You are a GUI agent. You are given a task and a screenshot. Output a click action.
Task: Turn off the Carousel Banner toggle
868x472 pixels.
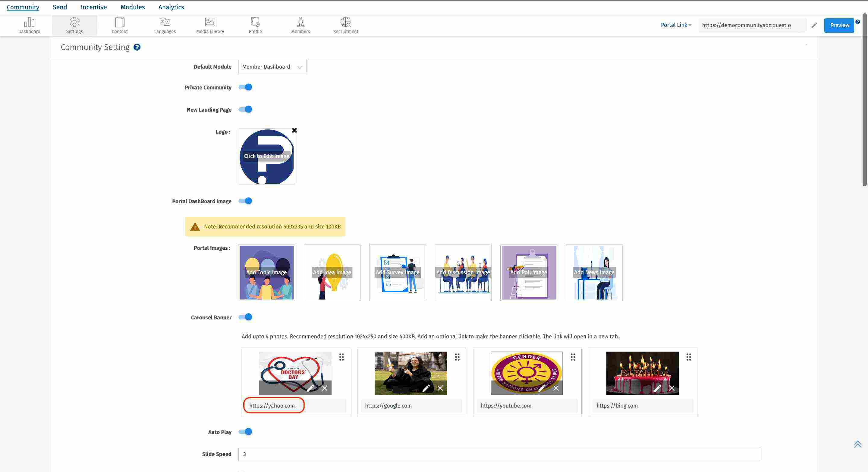point(246,317)
